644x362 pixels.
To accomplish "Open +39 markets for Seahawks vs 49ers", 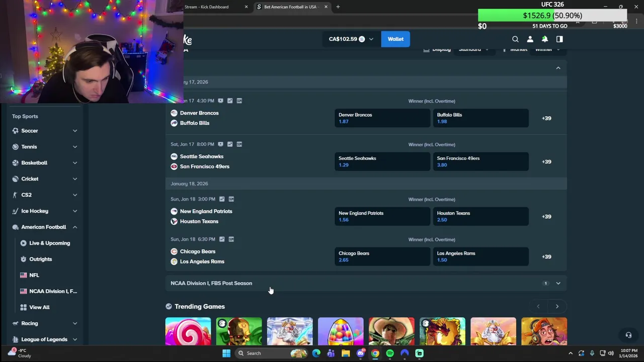I will 546,161.
